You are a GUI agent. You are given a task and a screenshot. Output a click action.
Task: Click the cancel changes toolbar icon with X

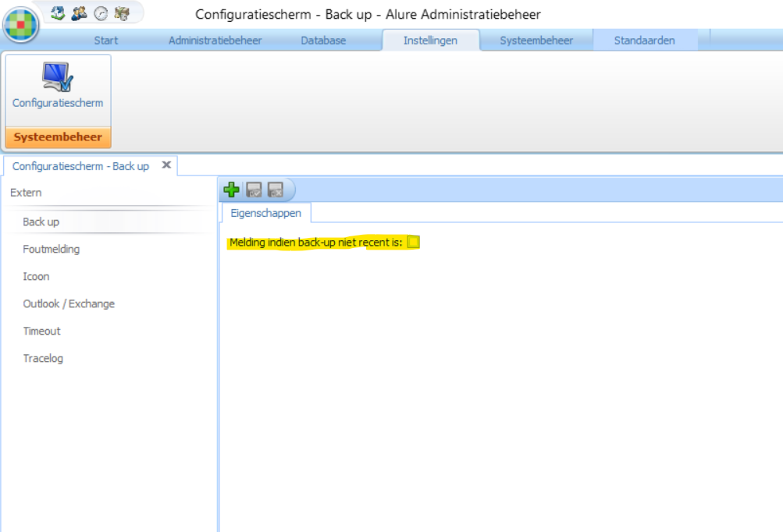click(275, 190)
